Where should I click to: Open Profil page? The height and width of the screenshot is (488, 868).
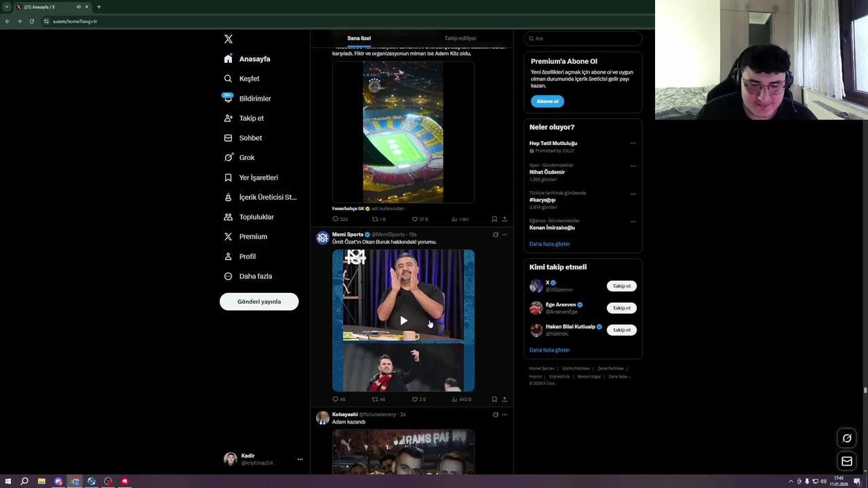click(239, 256)
